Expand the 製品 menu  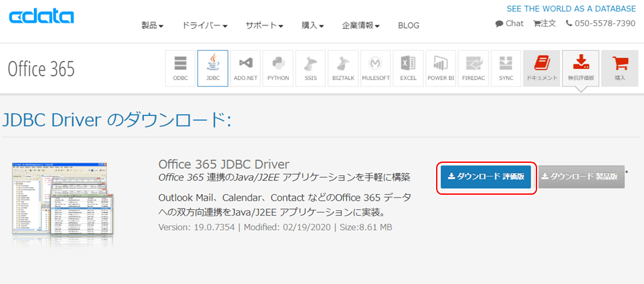pyautogui.click(x=153, y=25)
